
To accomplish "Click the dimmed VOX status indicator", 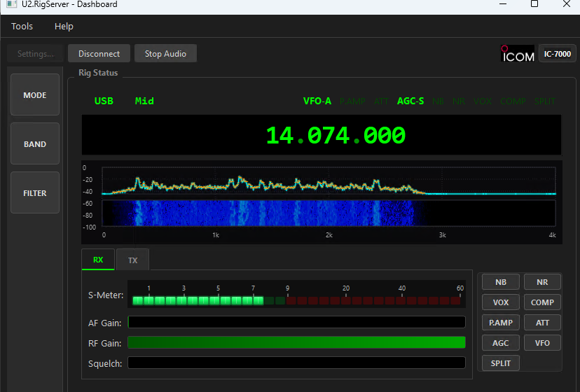I will coord(483,101).
